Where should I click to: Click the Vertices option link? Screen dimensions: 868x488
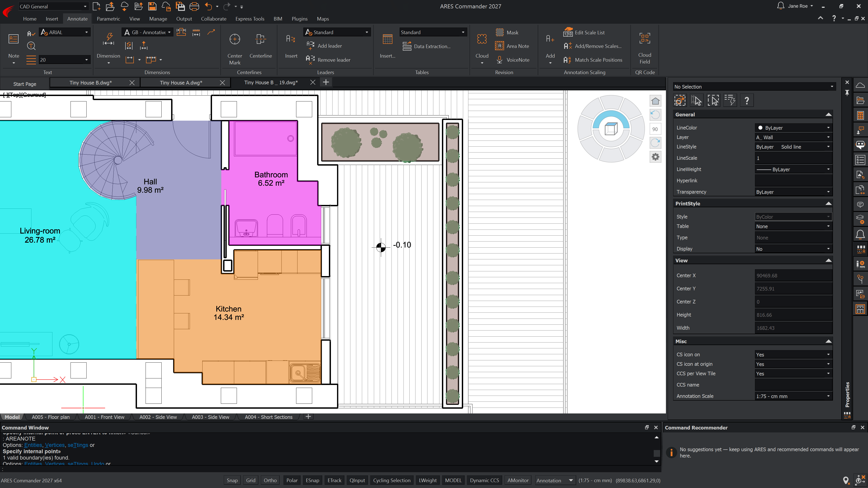coord(54,445)
